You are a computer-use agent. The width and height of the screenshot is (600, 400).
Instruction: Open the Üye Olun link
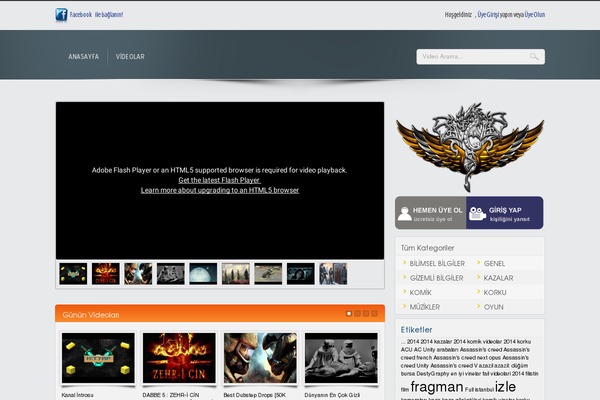[x=535, y=15]
